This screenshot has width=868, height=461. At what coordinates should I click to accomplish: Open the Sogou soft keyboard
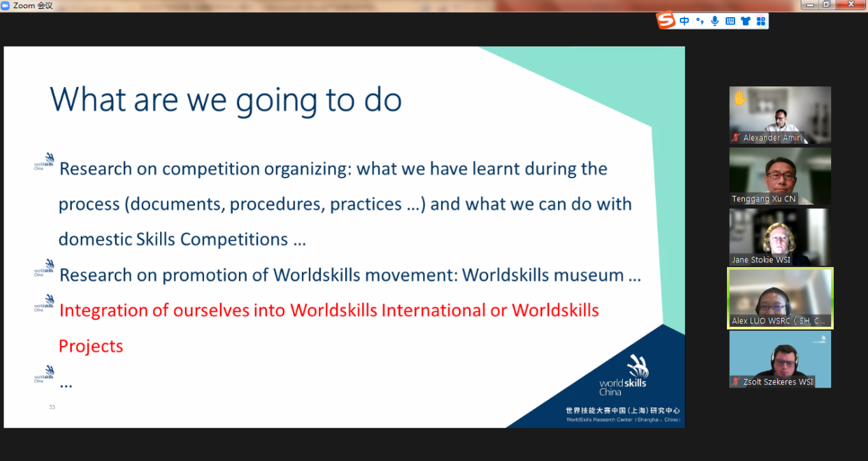[x=730, y=21]
